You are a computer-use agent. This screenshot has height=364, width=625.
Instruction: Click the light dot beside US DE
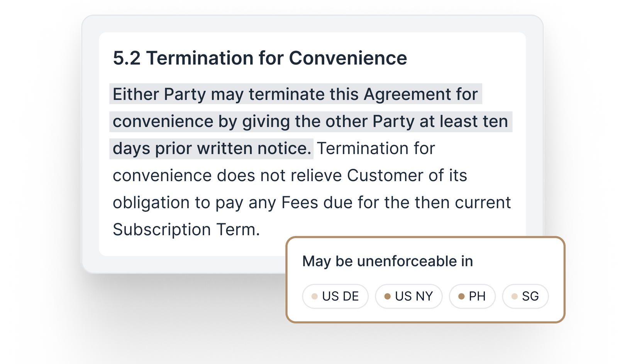[x=315, y=297]
